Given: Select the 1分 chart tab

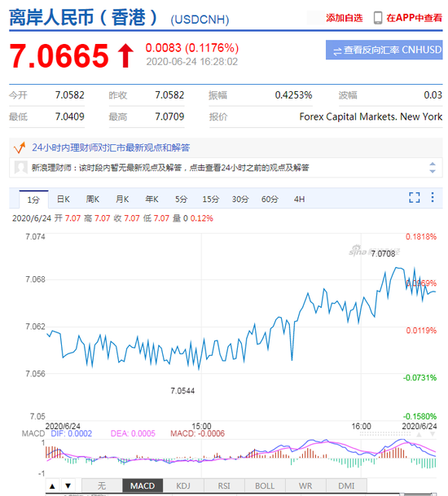Looking at the screenshot, I should [x=33, y=200].
